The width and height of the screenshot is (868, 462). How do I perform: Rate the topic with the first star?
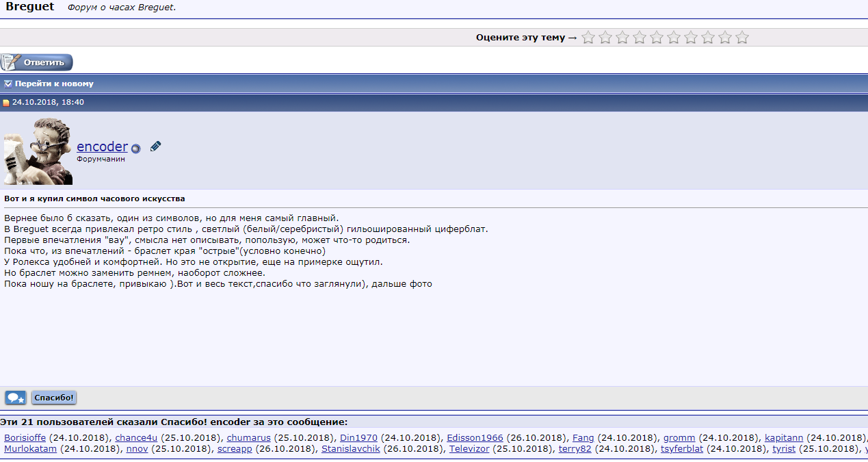588,38
